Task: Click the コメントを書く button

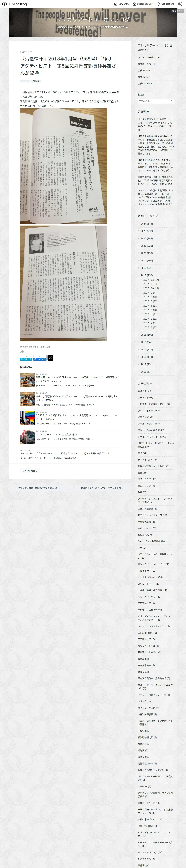Action: click(30, 470)
